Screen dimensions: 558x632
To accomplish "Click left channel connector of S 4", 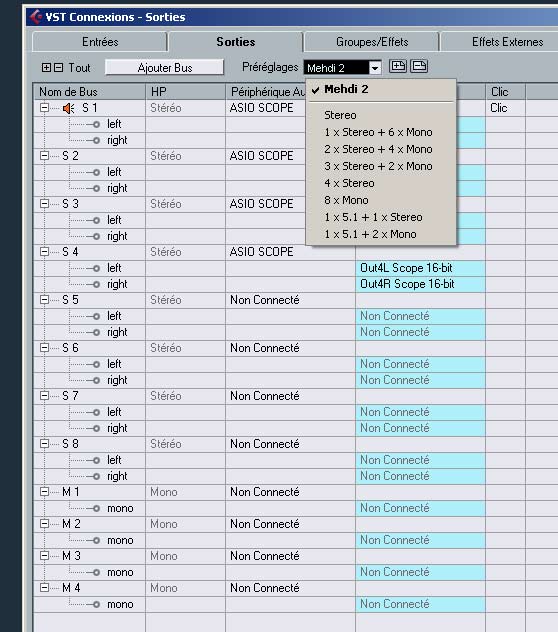I will 96,268.
